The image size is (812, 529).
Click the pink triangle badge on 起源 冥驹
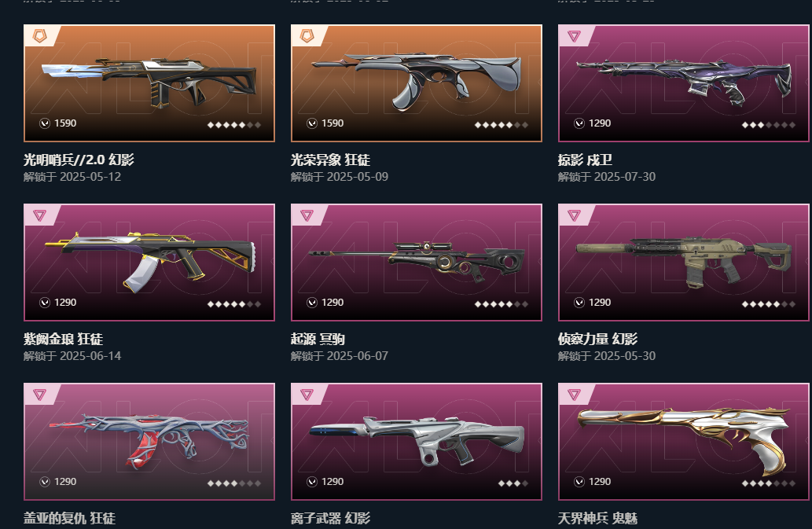coord(307,215)
